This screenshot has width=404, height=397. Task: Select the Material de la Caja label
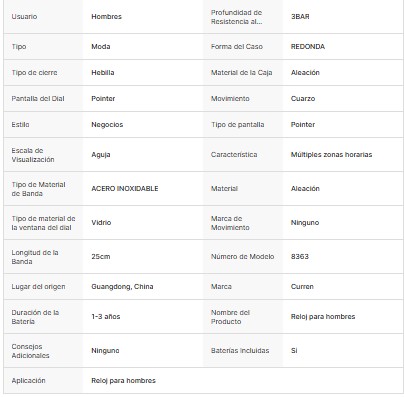241,73
